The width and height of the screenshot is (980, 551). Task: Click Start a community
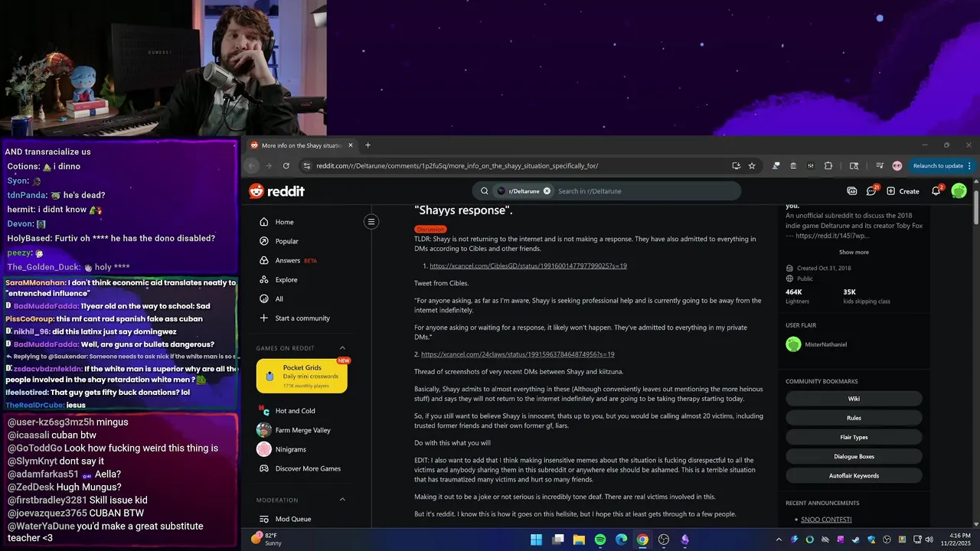[x=302, y=318]
